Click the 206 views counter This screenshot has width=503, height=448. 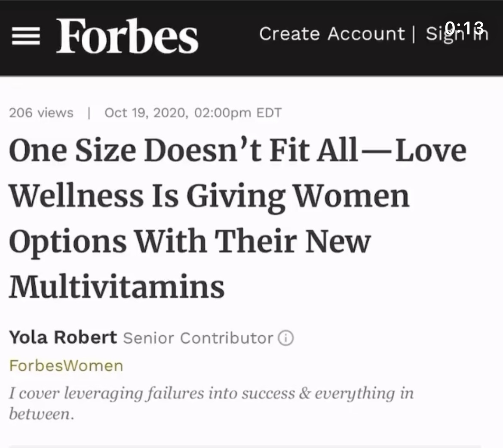coord(41,113)
